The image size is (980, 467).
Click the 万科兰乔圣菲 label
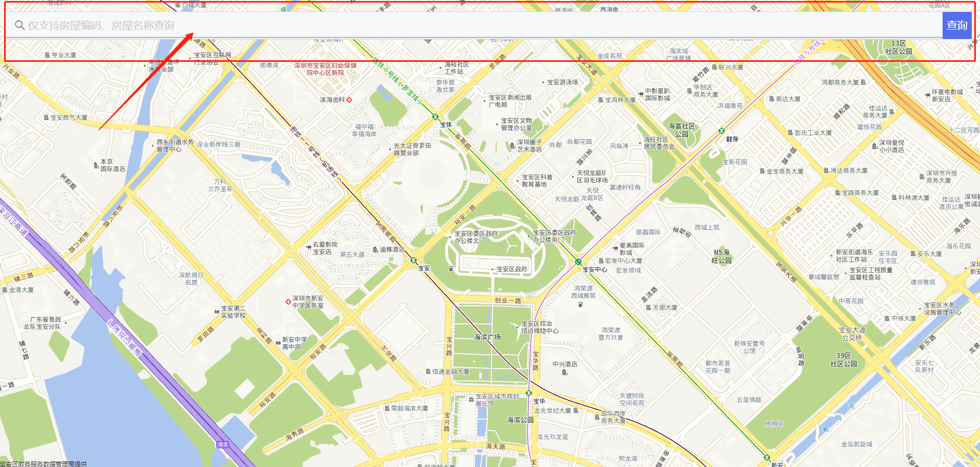pos(220,185)
